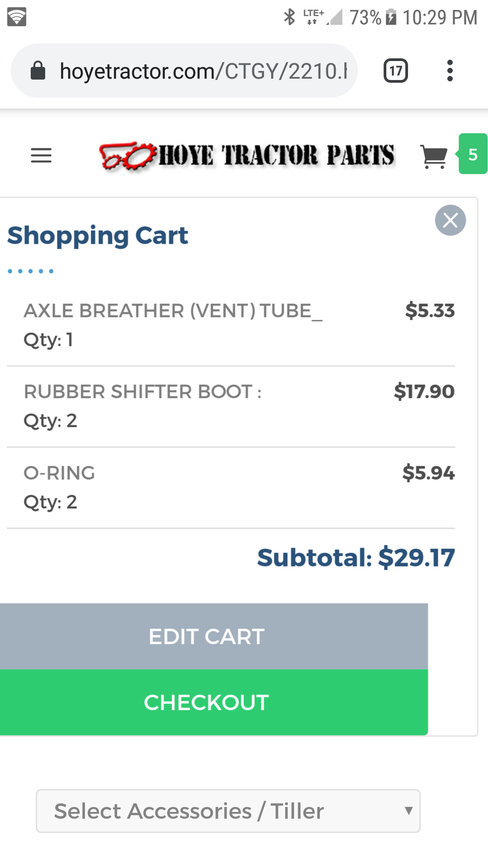Open the hamburger navigation menu
488x868 pixels.
click(x=41, y=156)
